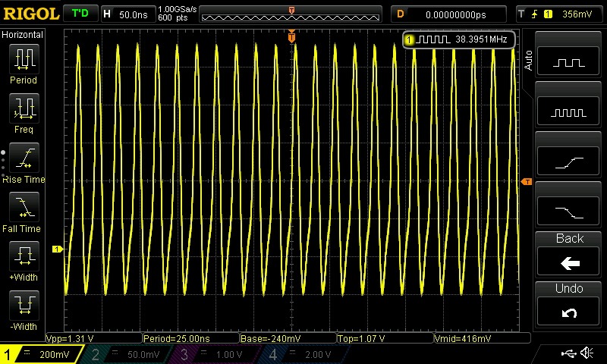Click the orange trigger level marker

pos(527,181)
